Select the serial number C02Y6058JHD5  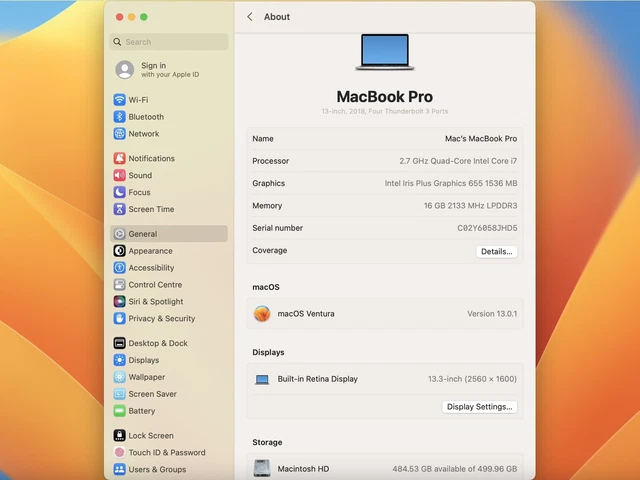487,228
